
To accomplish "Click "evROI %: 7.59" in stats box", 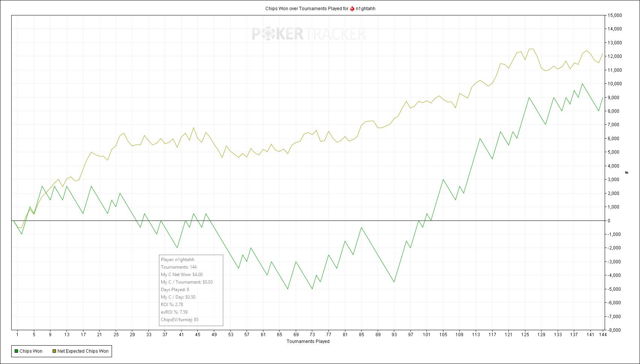I will [x=174, y=312].
